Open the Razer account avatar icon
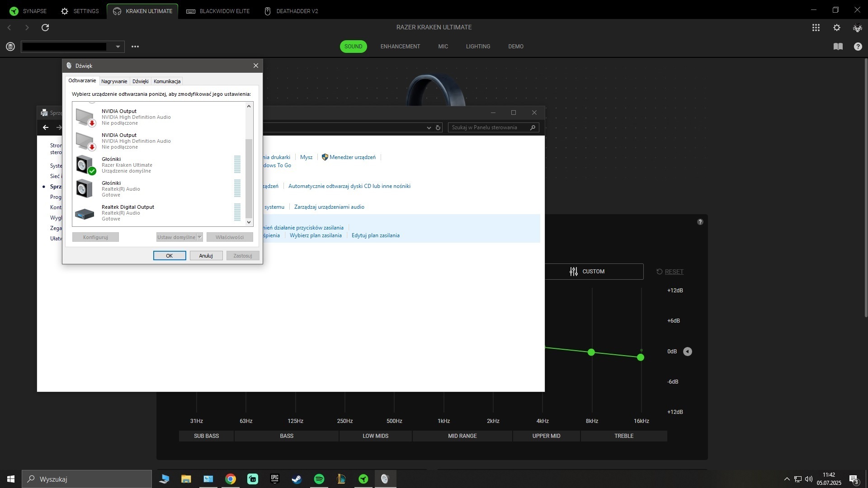 [857, 28]
